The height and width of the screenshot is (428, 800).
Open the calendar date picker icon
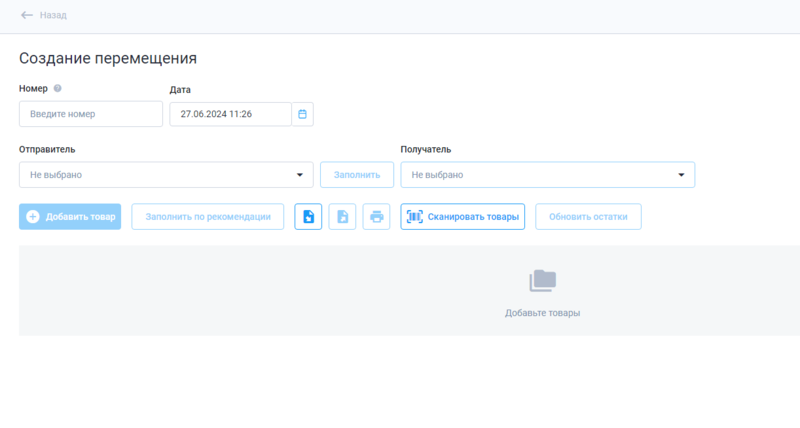(303, 114)
